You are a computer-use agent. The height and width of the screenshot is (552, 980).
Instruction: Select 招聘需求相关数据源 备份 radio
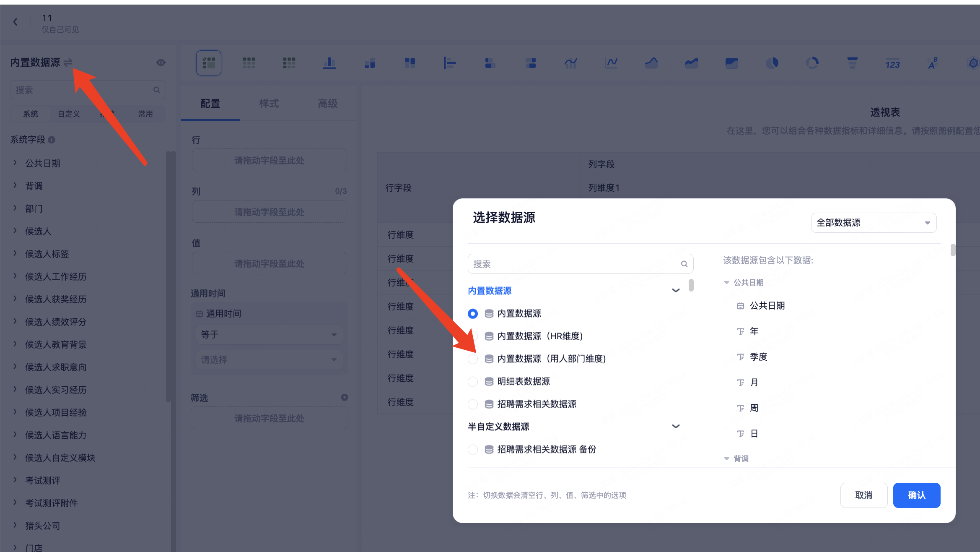(x=473, y=450)
